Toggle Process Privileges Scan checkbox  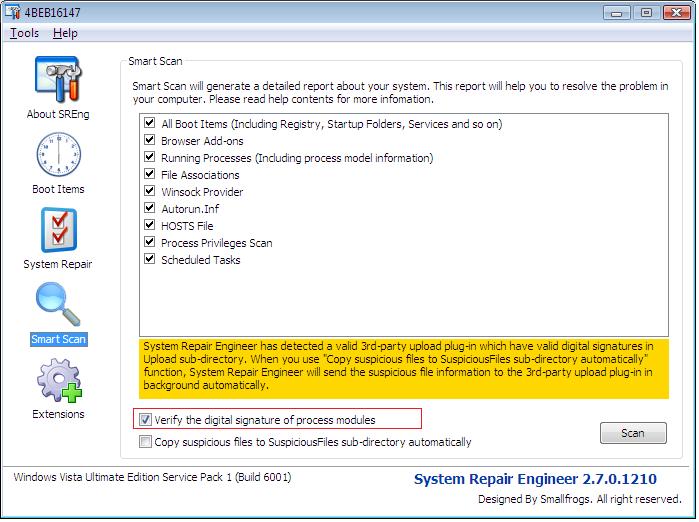(x=150, y=242)
